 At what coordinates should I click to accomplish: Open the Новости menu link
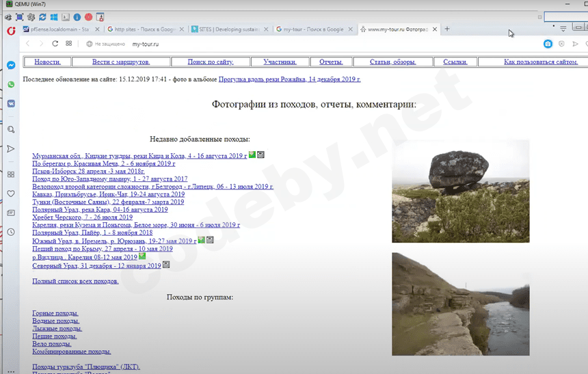pos(47,62)
